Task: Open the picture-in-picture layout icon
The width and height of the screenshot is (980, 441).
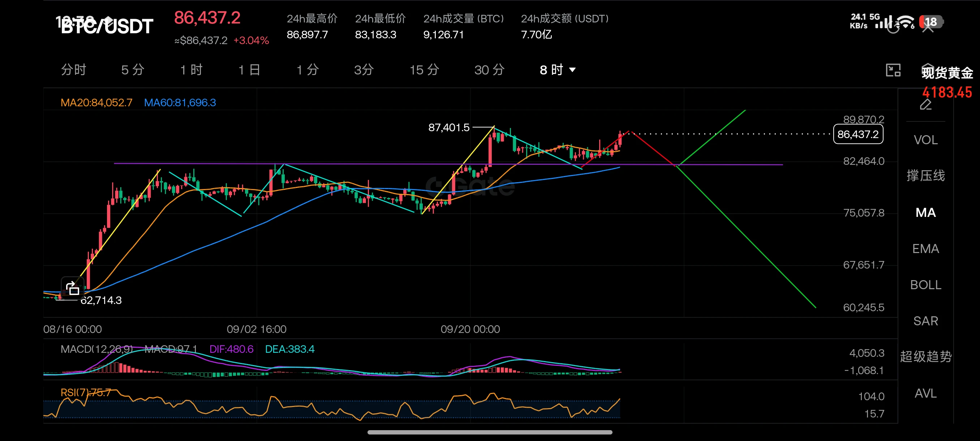Action: coord(893,70)
